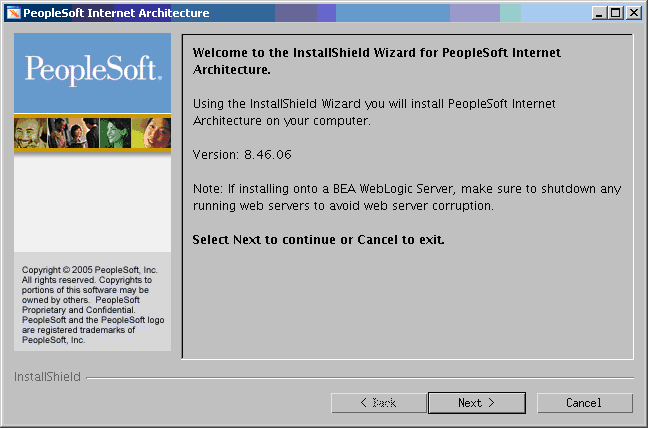Click the Welcome to InstallShield Wizard heading

(x=376, y=60)
